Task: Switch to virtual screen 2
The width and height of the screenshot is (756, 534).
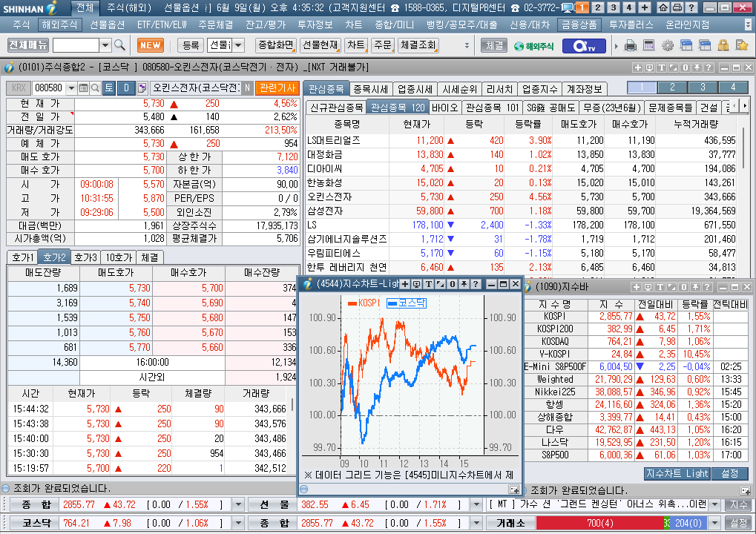Action: (598, 7)
